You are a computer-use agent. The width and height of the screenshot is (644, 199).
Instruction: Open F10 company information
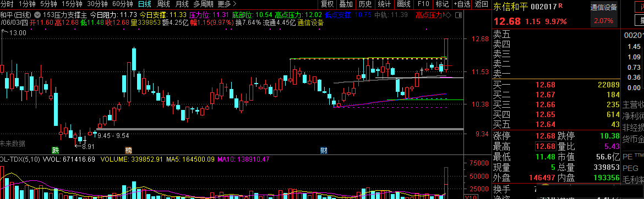point(423,4)
